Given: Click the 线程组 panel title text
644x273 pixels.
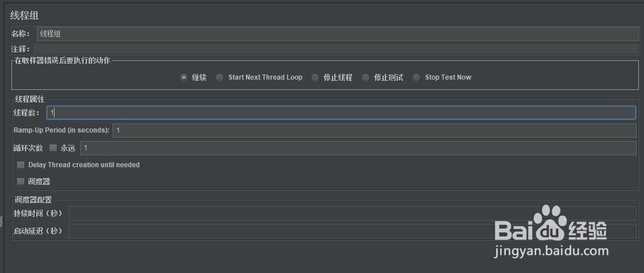Looking at the screenshot, I should click(24, 15).
